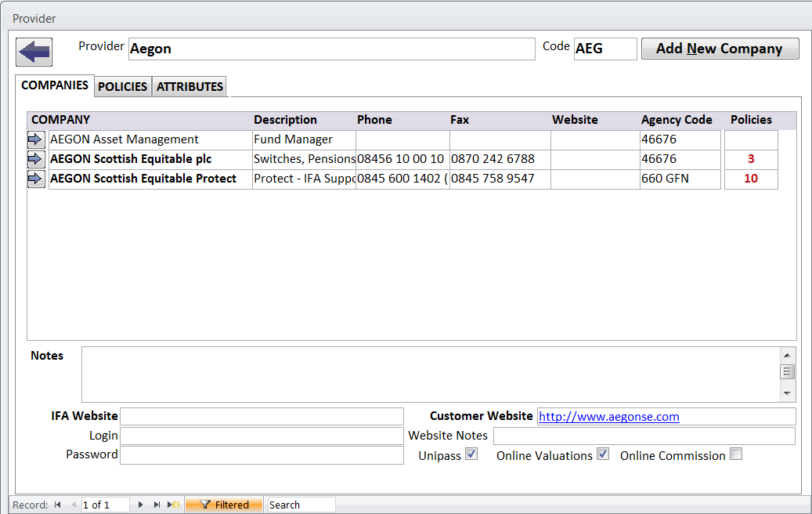Click fax number 0870 242 6788
Viewport: 812px width, 514px height.
point(500,160)
